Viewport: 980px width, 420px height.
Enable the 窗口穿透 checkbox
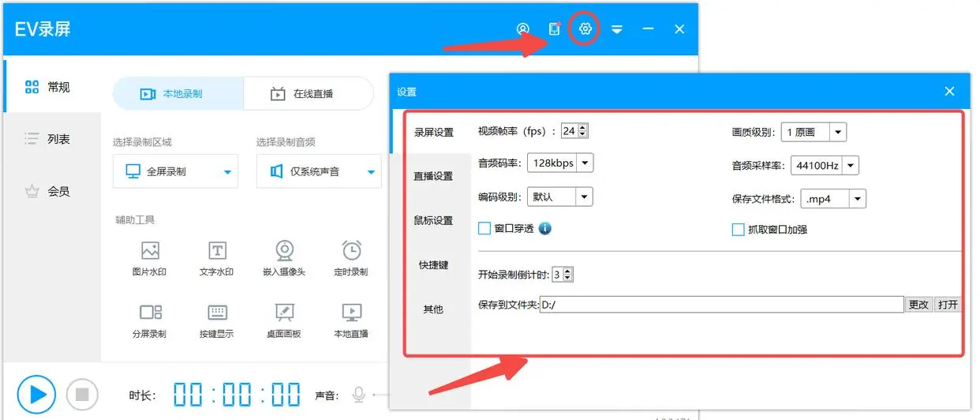(x=484, y=229)
